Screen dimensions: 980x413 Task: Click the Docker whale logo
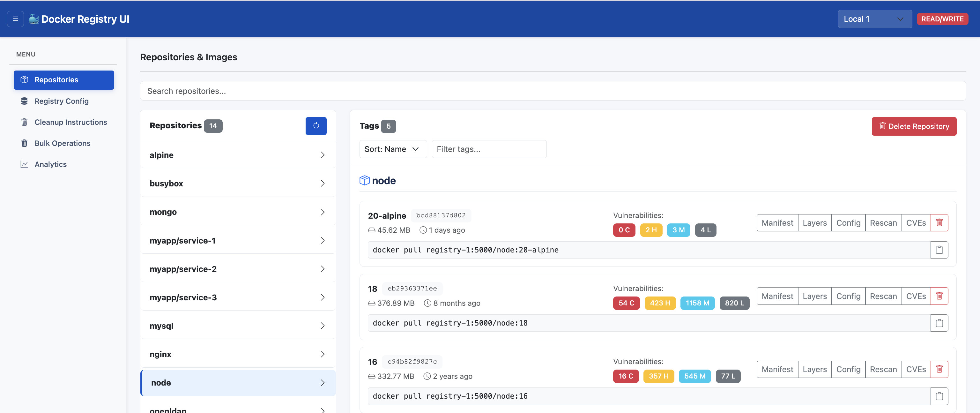[x=33, y=19]
